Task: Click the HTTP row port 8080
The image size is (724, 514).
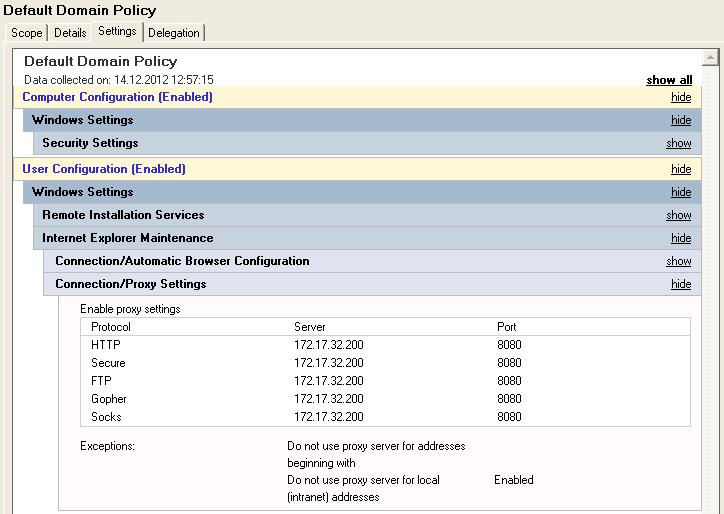Action: (x=509, y=345)
